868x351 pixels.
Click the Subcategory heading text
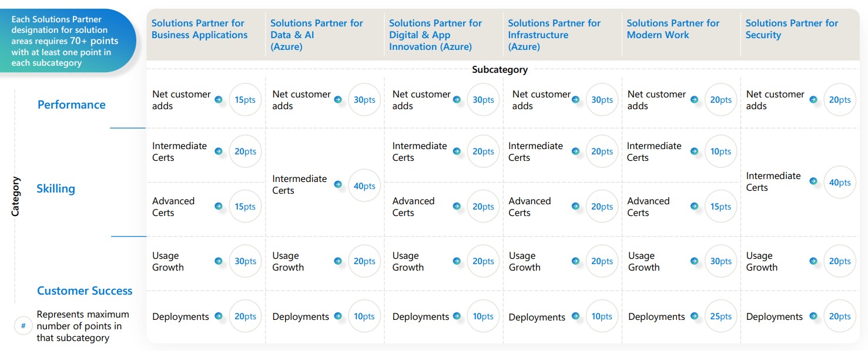click(500, 69)
